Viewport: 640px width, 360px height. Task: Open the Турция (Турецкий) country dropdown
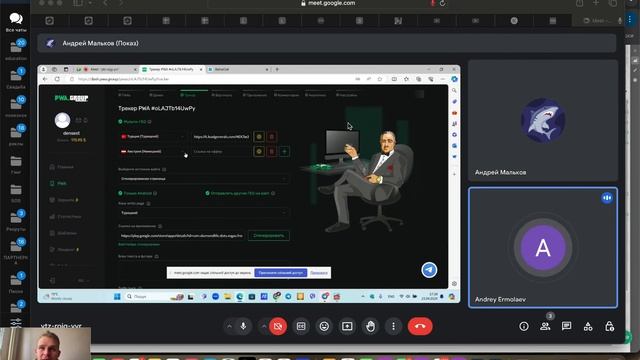(x=153, y=137)
